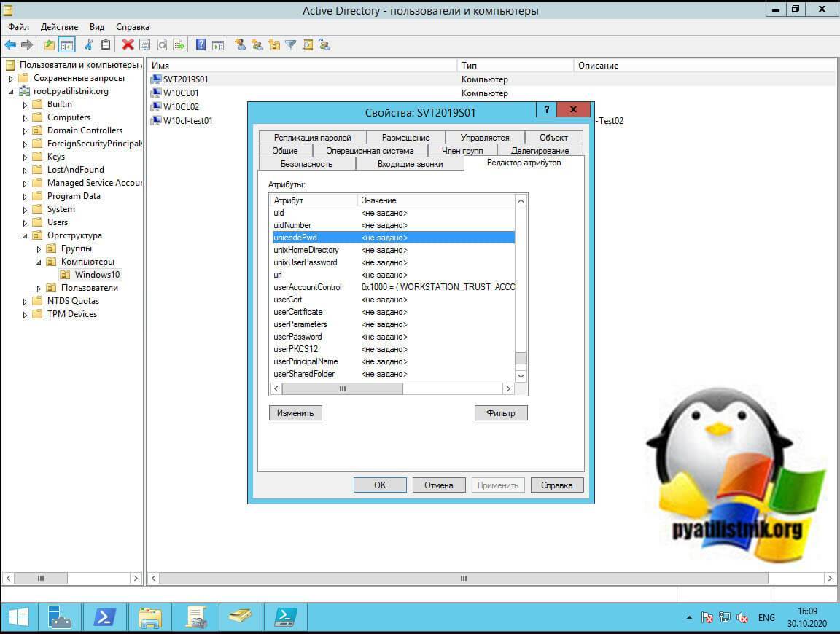Switch to the Безопасность tab
The height and width of the screenshot is (634, 840).
pyautogui.click(x=306, y=164)
